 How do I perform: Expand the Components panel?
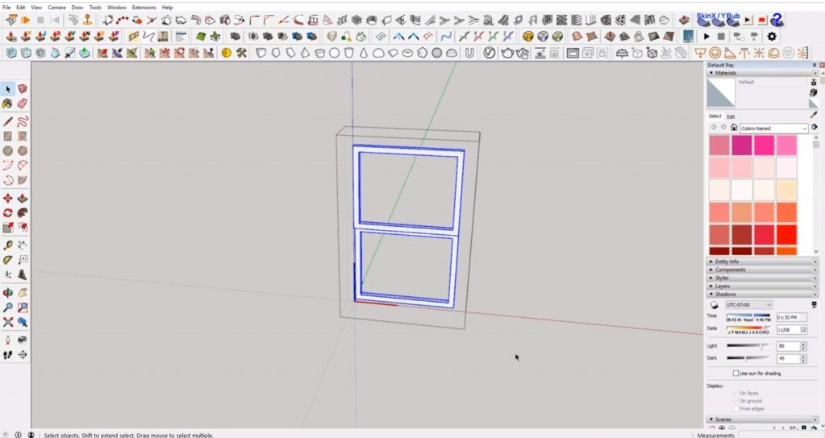[x=761, y=270]
